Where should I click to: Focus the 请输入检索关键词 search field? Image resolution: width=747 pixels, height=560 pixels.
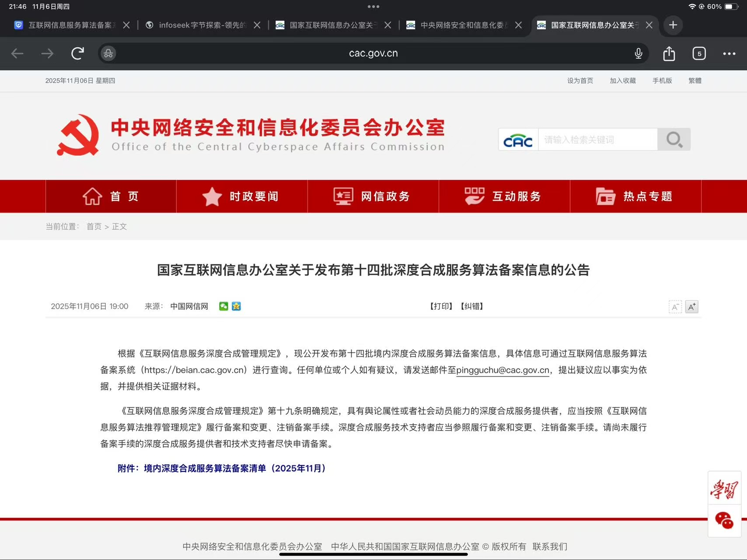(x=598, y=140)
